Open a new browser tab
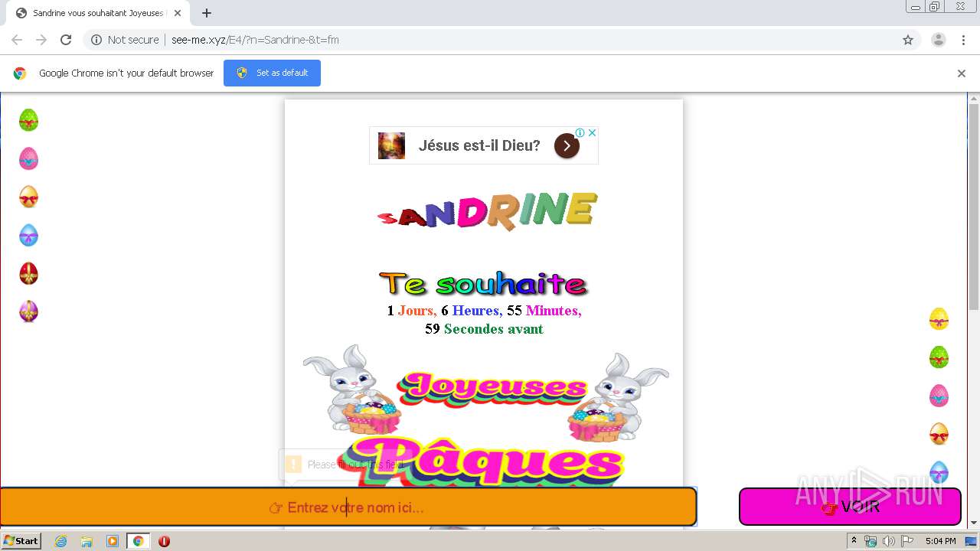Screen dimensions: 980x551 [207, 13]
